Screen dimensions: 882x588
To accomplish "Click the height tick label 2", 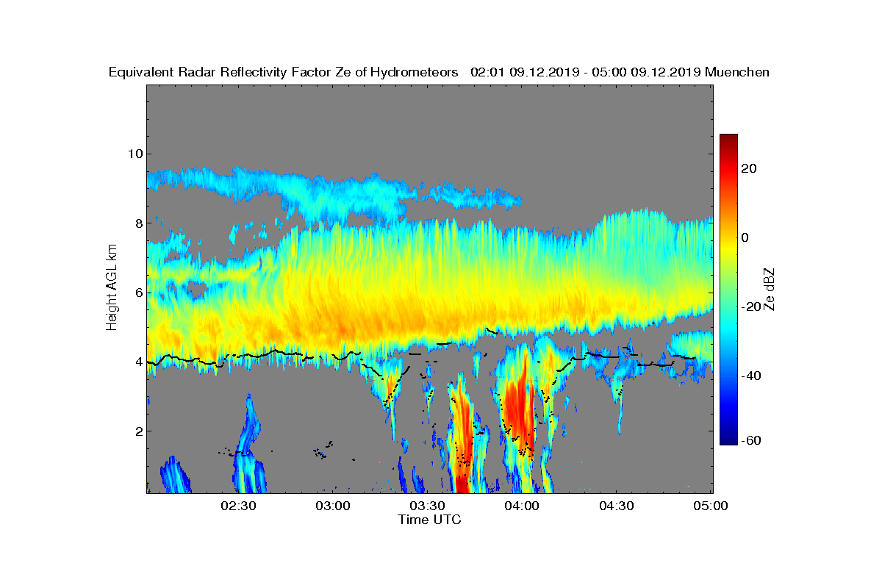I will 137,431.
